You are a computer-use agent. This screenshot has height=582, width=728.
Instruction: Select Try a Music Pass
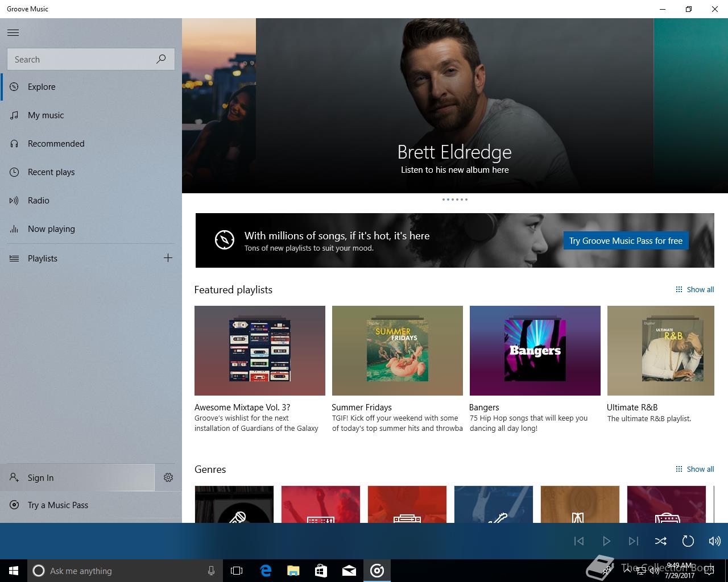(91, 505)
